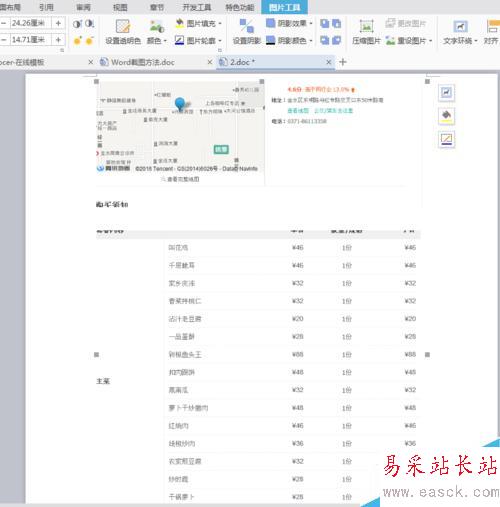Image resolution: width=500 pixels, height=507 pixels.
Task: Close the 2.doc tab
Action: click(329, 62)
